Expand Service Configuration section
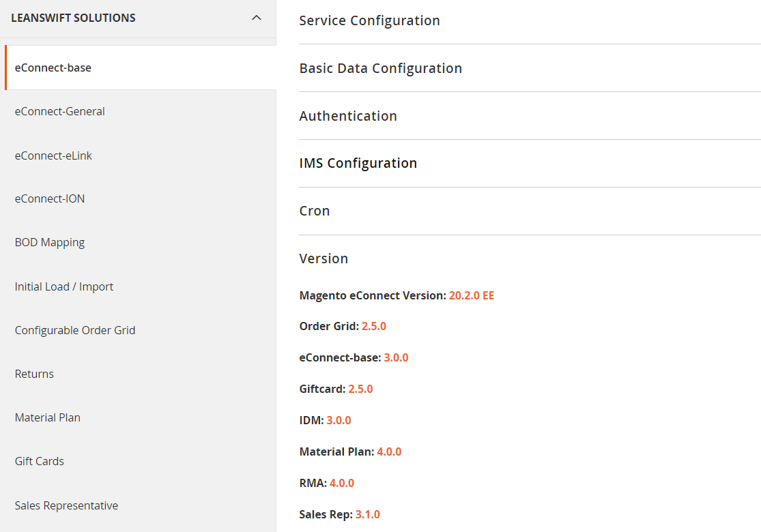 369,21
